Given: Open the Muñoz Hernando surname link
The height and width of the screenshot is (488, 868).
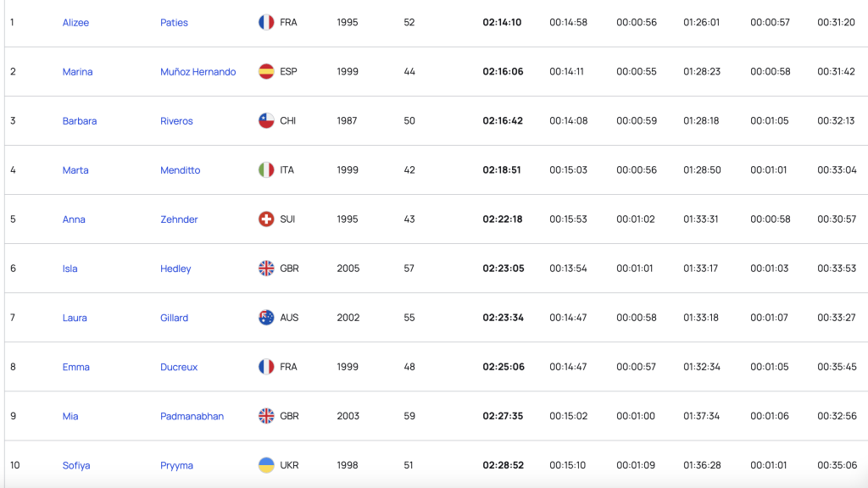Looking at the screenshot, I should [x=198, y=72].
